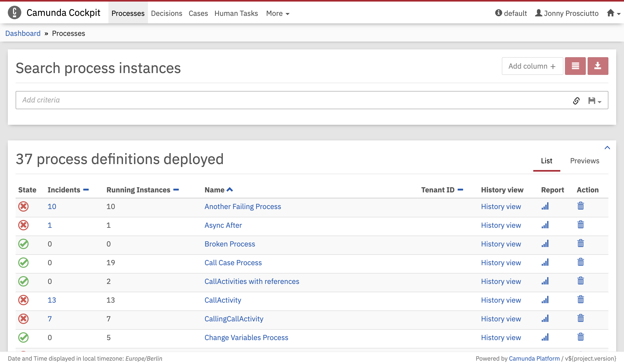Delete CallActivities with references definition
Screen dimensions: 624x364
[581, 281]
